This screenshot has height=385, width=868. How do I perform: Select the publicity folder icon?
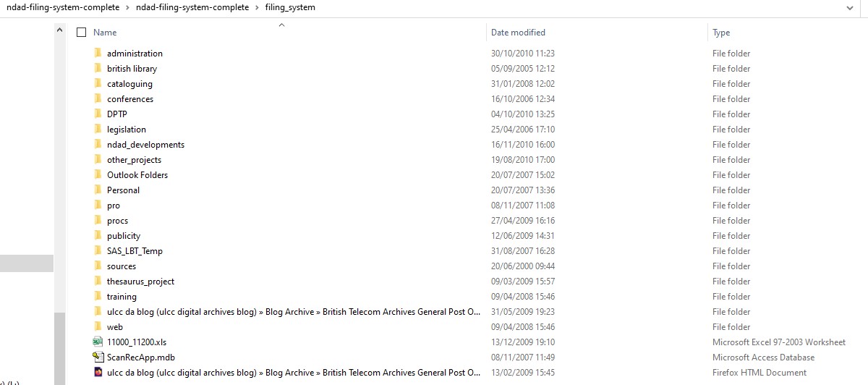click(98, 235)
